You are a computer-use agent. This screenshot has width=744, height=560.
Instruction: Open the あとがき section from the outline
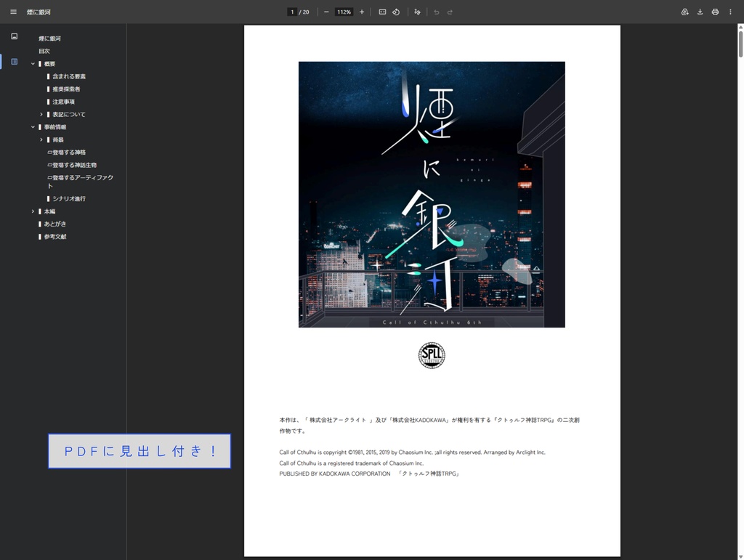coord(56,224)
